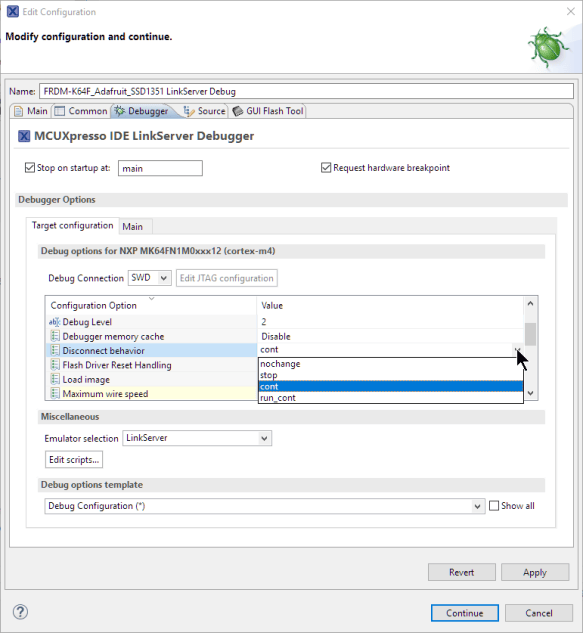Image resolution: width=583 pixels, height=633 pixels.
Task: Click the Configuration Option column header
Action: coord(151,306)
